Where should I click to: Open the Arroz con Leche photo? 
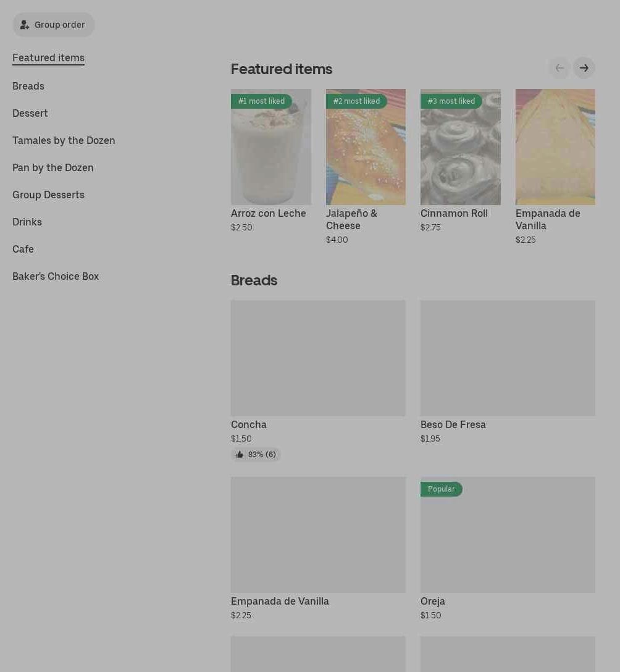click(271, 148)
